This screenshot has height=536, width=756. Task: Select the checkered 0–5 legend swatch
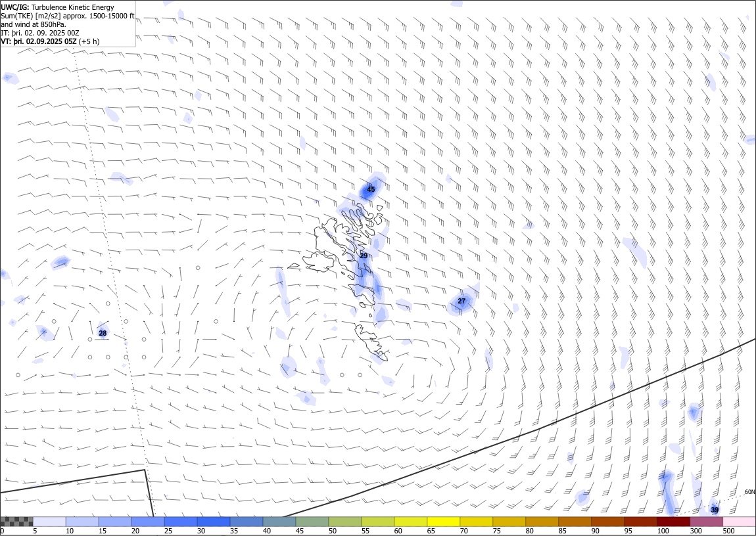point(17,522)
